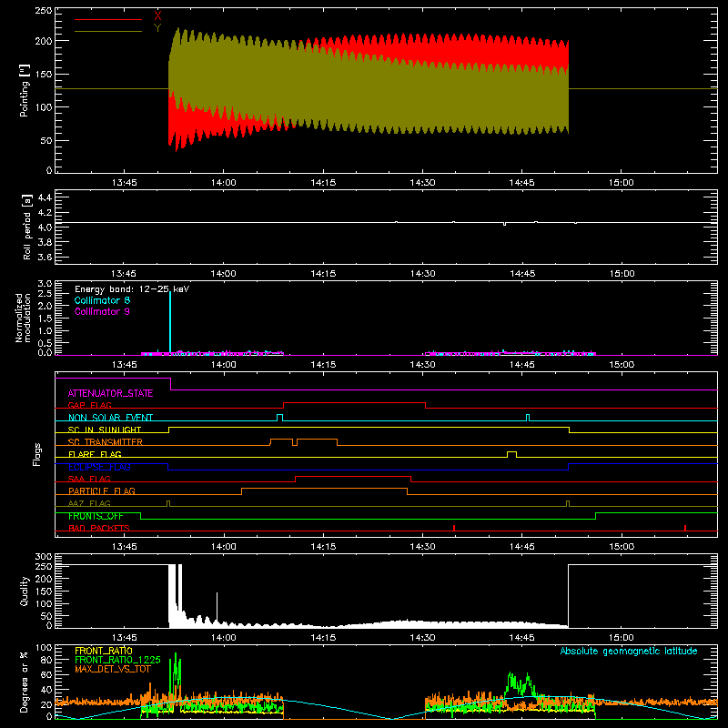Click the 250 tick on Pointing axis
728x728 pixels.
(x=43, y=10)
